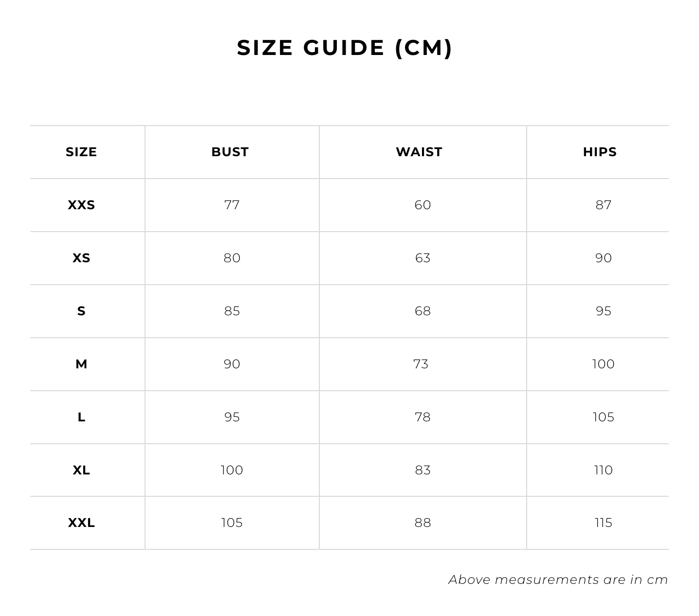Viewport: 699px width, 616px height.
Task: Click the Size Guide (CM) title
Action: click(x=345, y=48)
